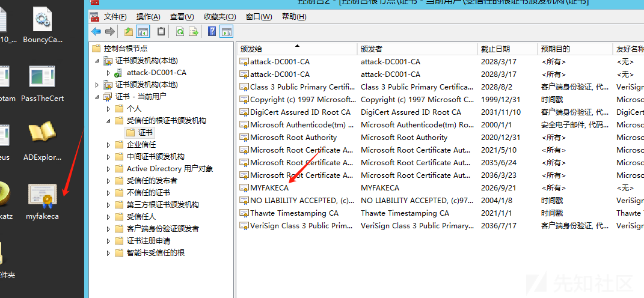The height and width of the screenshot is (298, 644).
Task: Expand the 中间证书颁发机构 folder node
Action: pyautogui.click(x=108, y=157)
